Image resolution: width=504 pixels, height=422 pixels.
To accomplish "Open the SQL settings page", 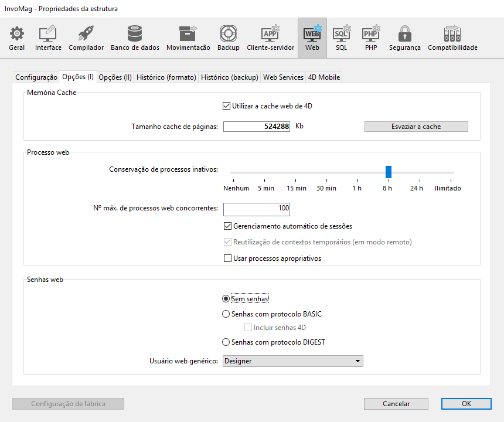I will [x=342, y=38].
